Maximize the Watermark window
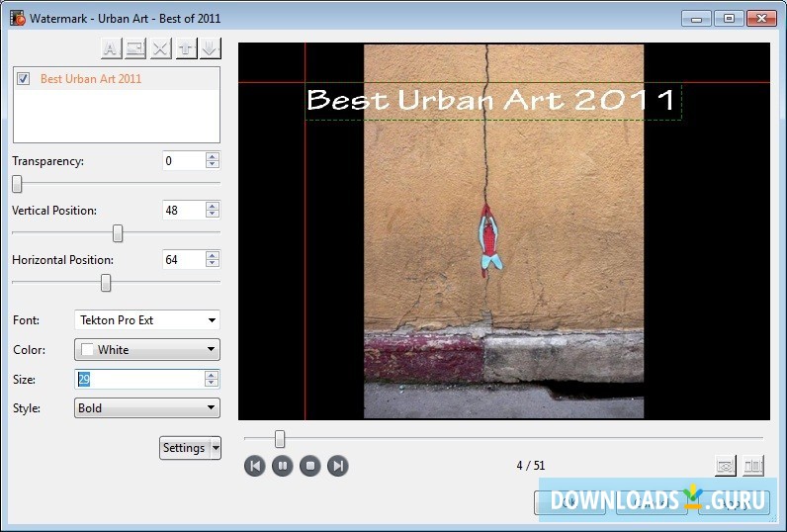Screen dimensions: 787x532 [x=729, y=19]
